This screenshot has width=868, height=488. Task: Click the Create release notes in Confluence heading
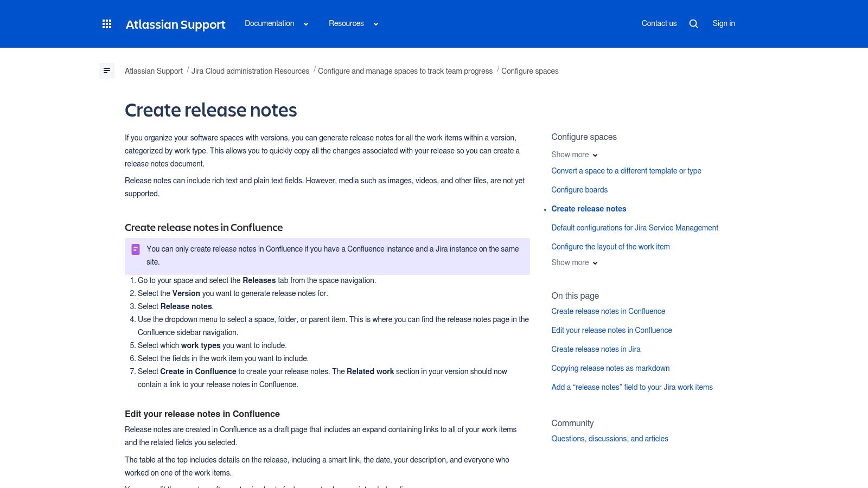pyautogui.click(x=203, y=228)
